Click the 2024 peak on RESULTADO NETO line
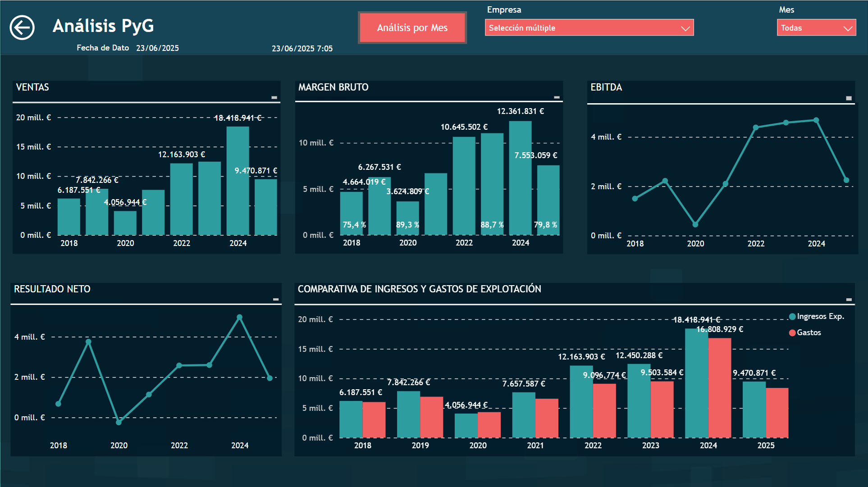Viewport: 868px width, 487px height. click(240, 317)
